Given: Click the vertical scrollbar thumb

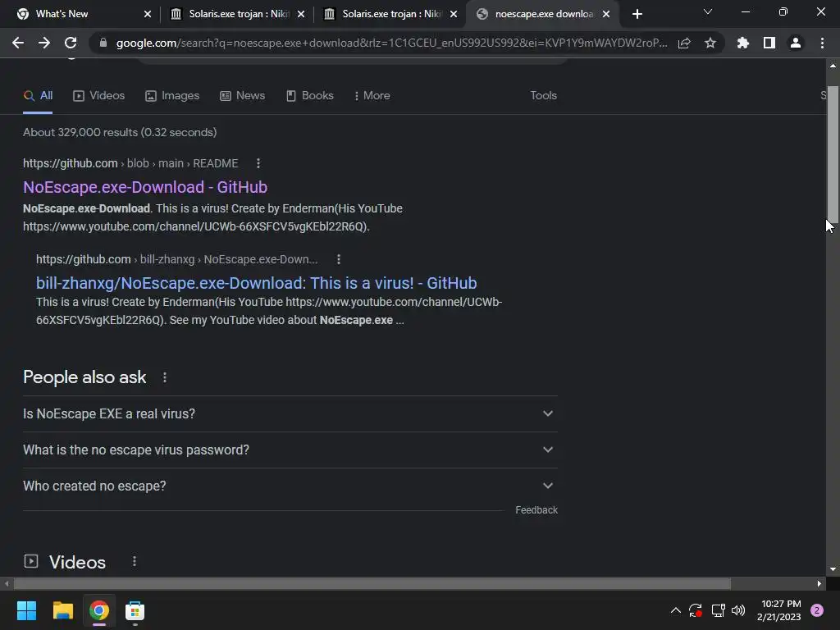Looking at the screenshot, I should click(x=833, y=153).
